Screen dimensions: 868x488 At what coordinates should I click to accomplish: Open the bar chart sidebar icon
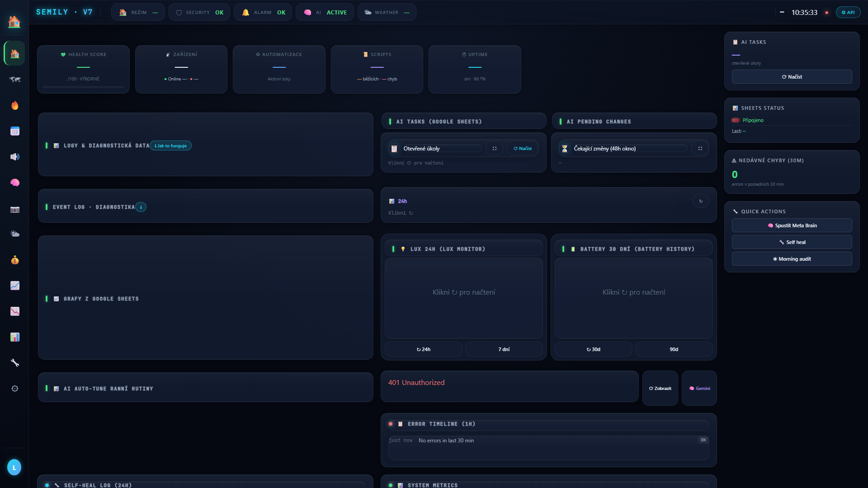click(14, 337)
